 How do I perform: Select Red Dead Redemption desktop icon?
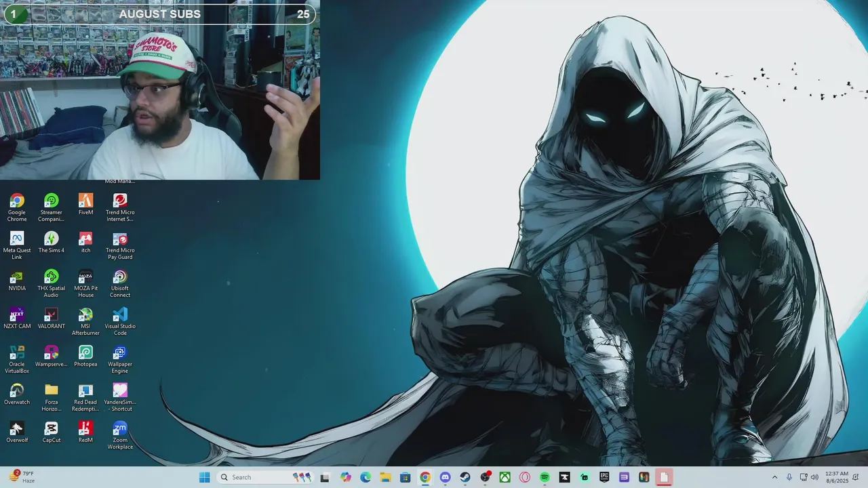click(x=85, y=397)
